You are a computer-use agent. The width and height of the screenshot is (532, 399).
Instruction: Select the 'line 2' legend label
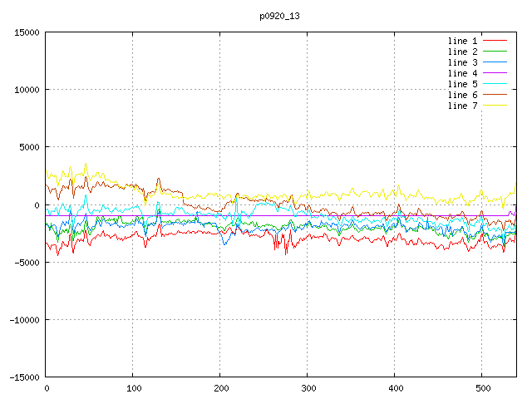pos(463,52)
